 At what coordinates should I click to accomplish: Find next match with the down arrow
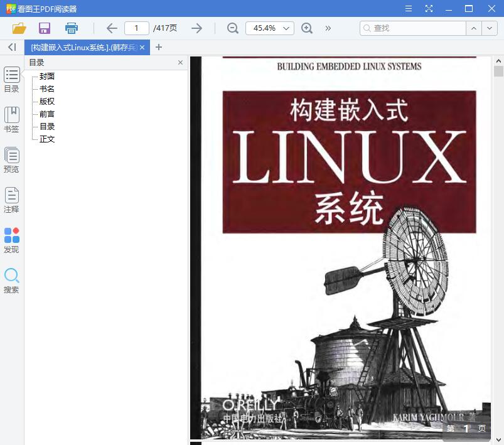tap(490, 28)
